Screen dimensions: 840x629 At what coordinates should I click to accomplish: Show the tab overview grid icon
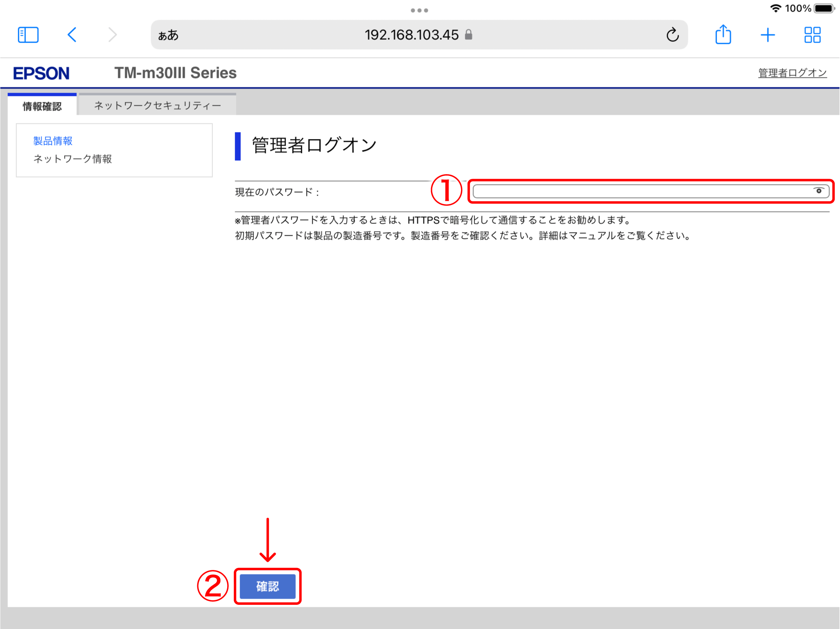click(812, 35)
